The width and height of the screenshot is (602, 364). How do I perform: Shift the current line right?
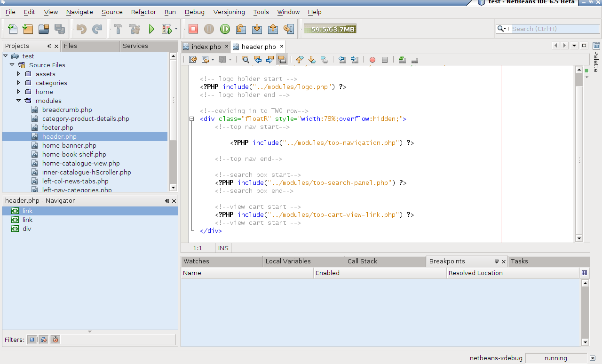354,59
